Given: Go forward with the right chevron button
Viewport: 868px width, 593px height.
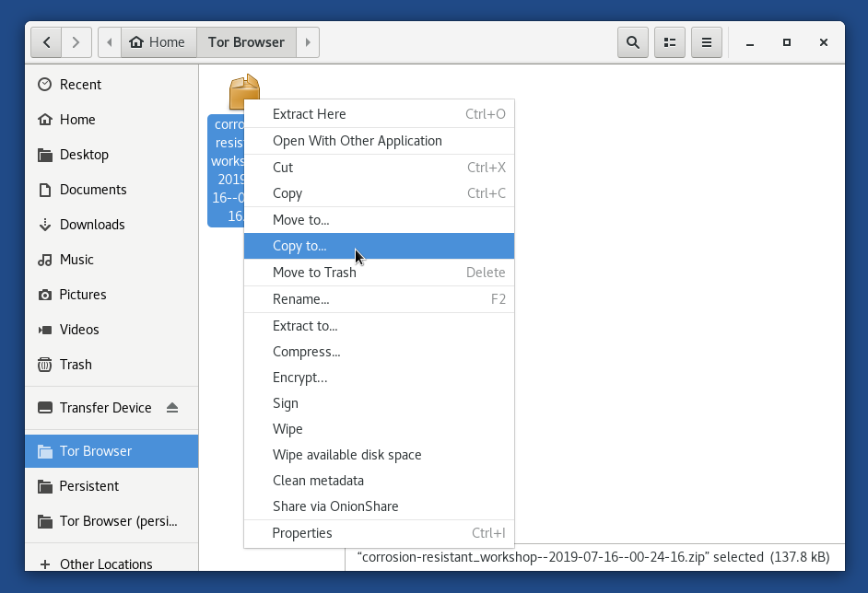Looking at the screenshot, I should tap(76, 42).
